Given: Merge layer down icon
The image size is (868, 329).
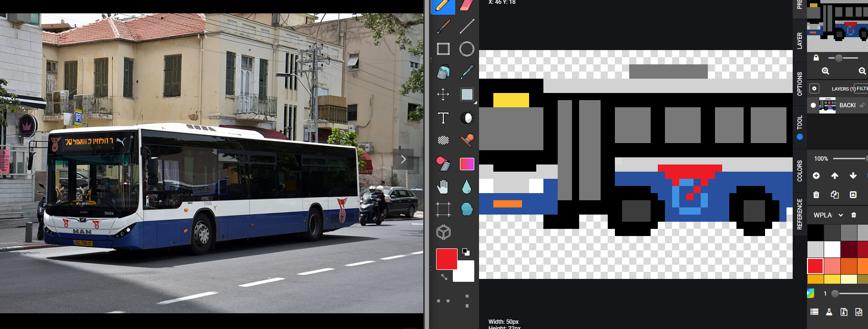Looking at the screenshot, I should point(853,195).
